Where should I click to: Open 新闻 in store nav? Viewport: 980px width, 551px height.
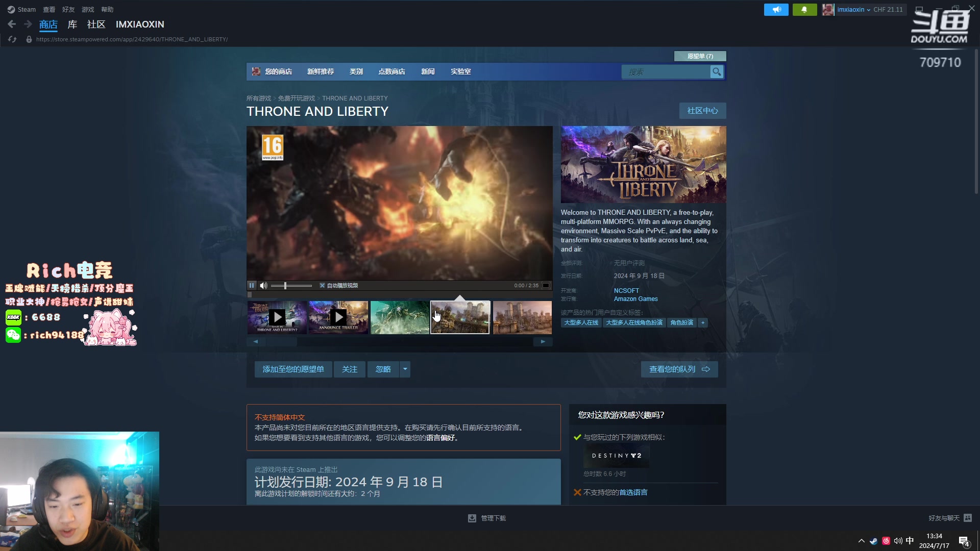pyautogui.click(x=428, y=72)
